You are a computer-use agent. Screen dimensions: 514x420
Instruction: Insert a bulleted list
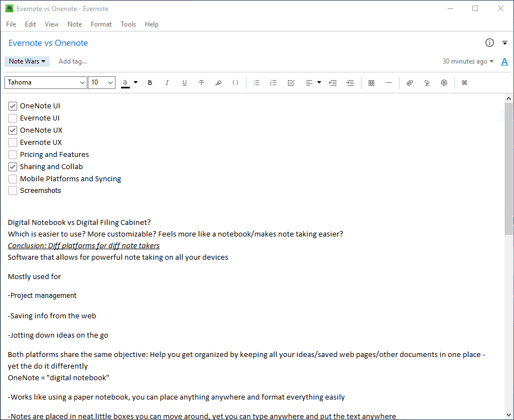tap(256, 83)
